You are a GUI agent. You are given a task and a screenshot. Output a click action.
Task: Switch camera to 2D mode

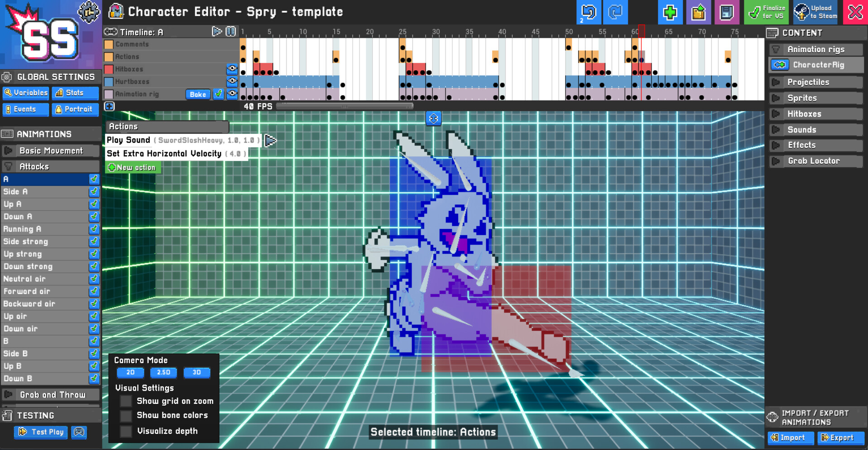pyautogui.click(x=130, y=373)
